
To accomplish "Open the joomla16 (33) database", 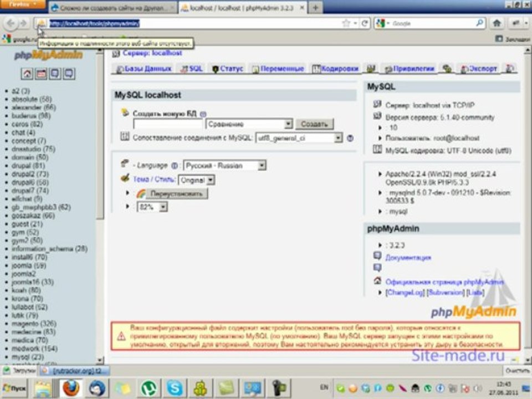I will [33, 282].
